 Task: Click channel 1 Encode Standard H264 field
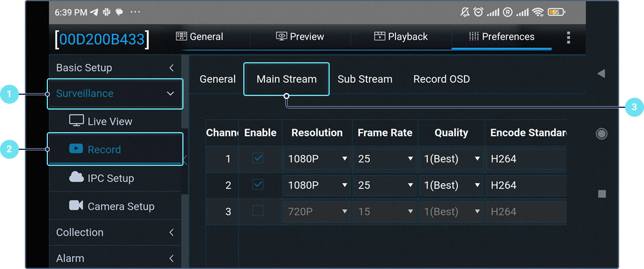coord(524,159)
